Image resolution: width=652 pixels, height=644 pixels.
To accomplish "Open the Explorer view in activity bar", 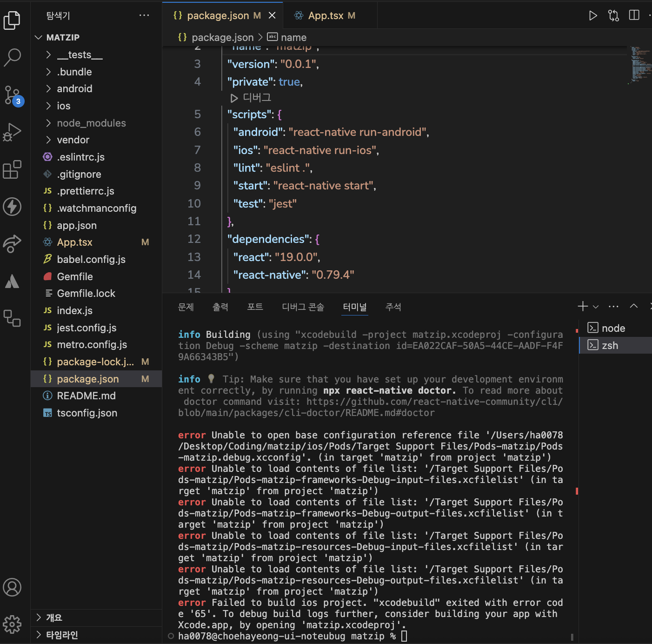I will tap(12, 20).
